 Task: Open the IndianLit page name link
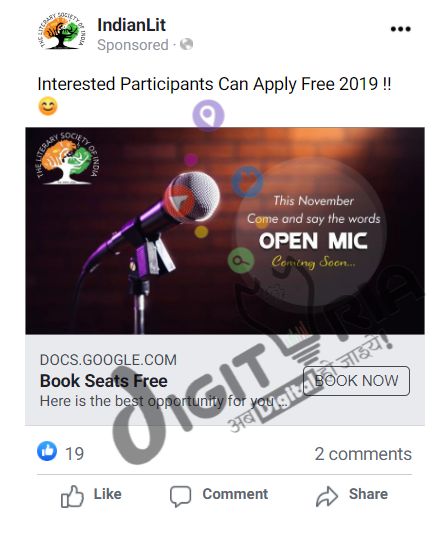(131, 25)
